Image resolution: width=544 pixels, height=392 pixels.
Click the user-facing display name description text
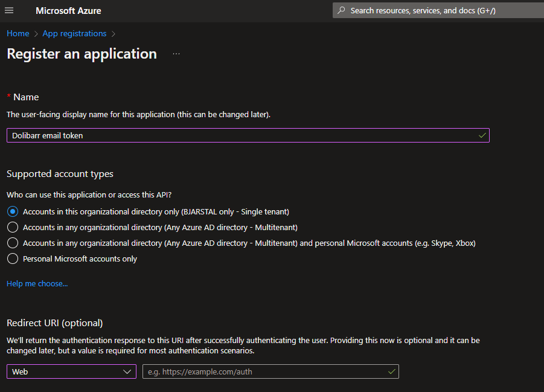[138, 115]
